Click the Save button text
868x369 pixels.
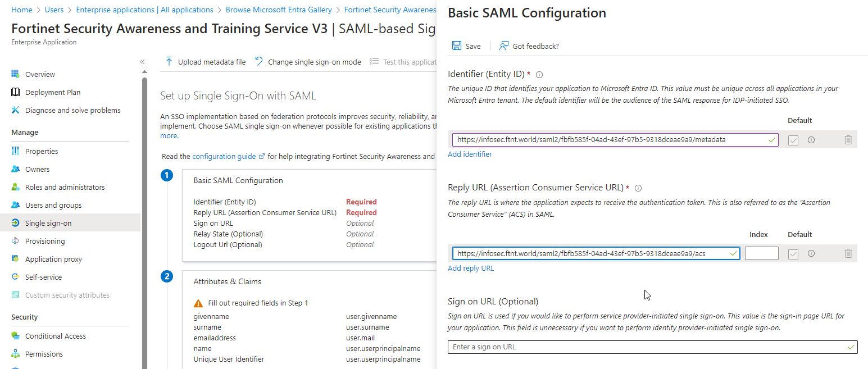pos(473,47)
